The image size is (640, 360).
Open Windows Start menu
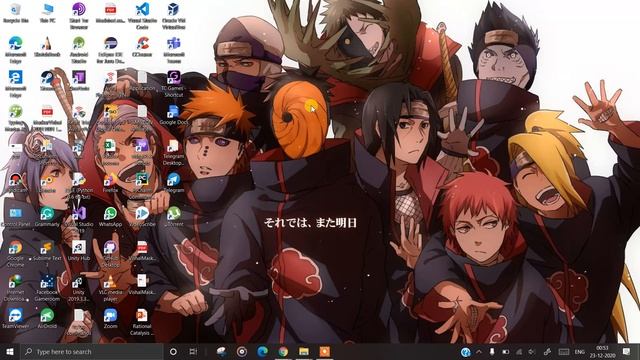[x=9, y=351]
